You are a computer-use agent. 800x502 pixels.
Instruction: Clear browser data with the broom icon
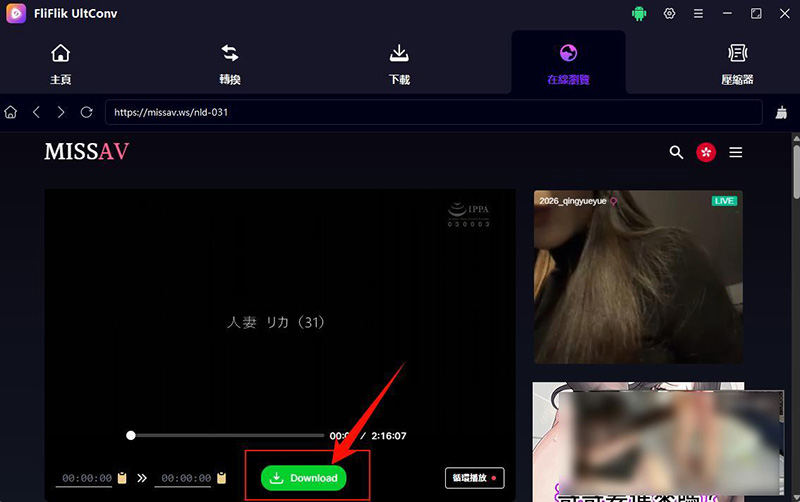[x=781, y=112]
